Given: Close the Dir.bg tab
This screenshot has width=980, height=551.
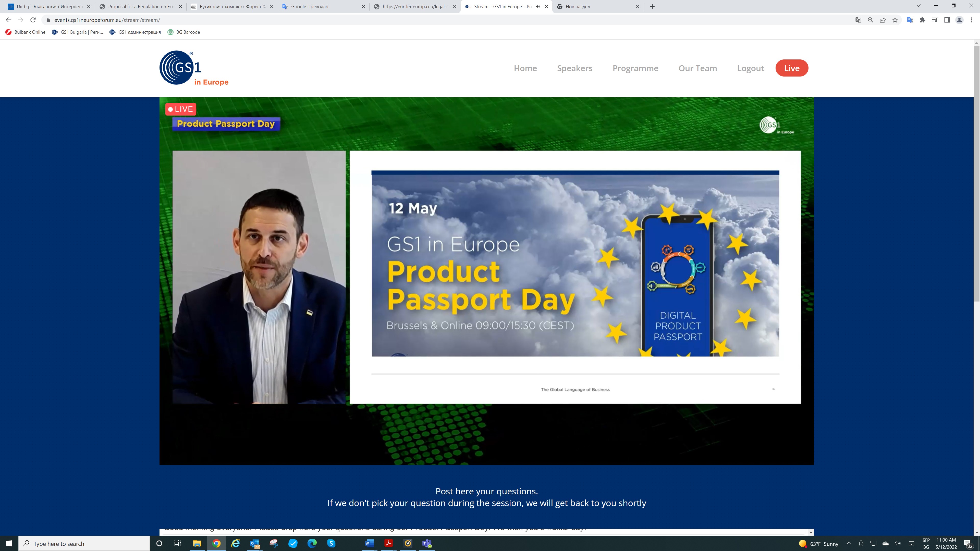Looking at the screenshot, I should tap(89, 6).
